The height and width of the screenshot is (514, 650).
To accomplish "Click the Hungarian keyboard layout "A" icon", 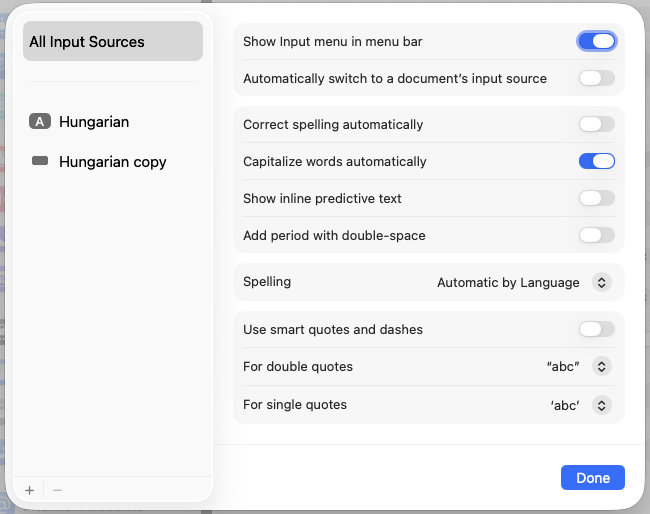I will pyautogui.click(x=39, y=122).
